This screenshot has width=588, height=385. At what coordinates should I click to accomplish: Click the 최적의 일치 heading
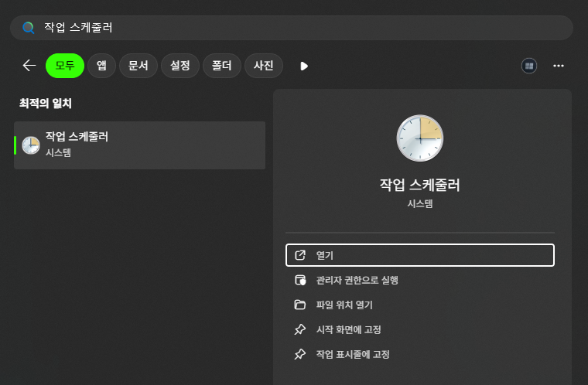tap(46, 104)
